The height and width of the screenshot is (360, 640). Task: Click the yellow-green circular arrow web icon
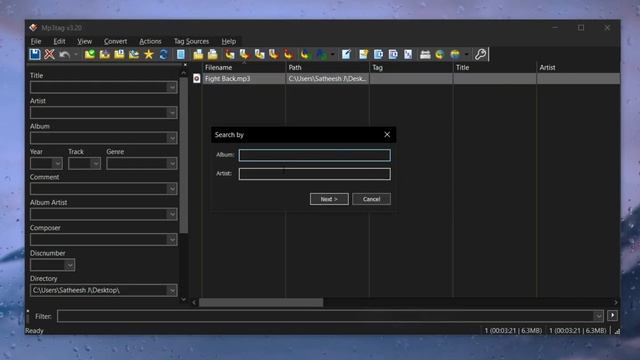440,54
